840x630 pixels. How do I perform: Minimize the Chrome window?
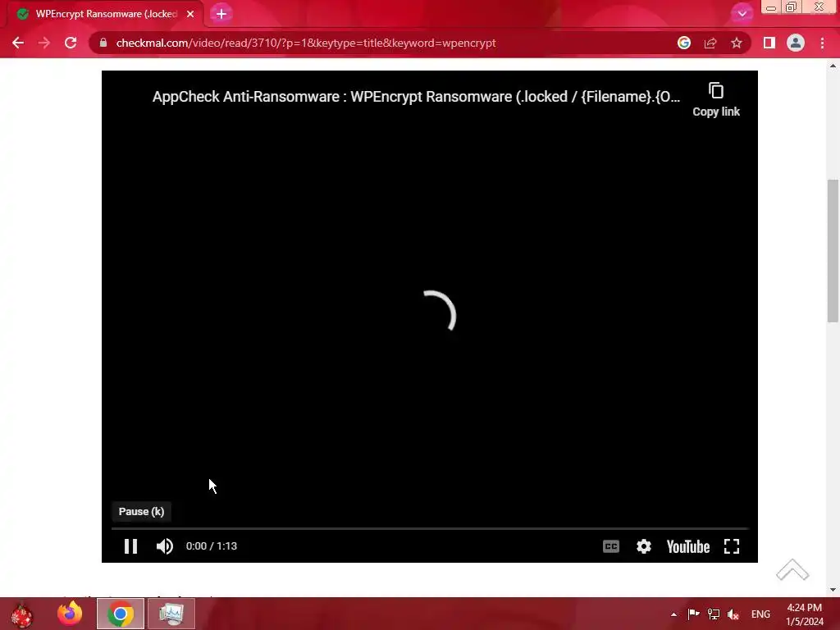(x=771, y=7)
